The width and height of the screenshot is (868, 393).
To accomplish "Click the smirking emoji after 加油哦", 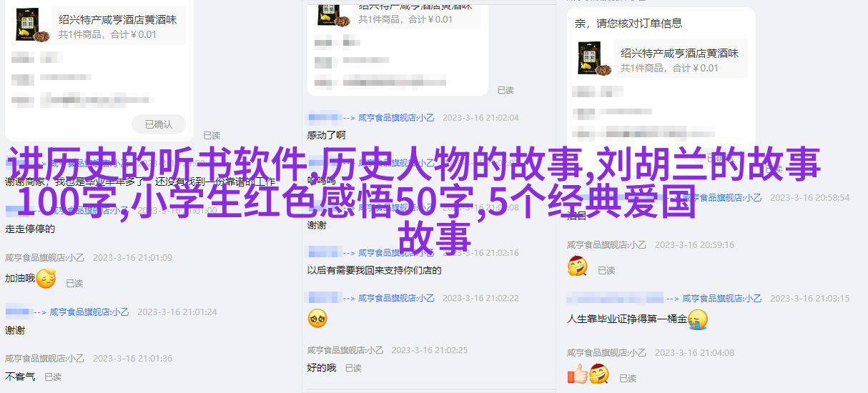I will 46,279.
